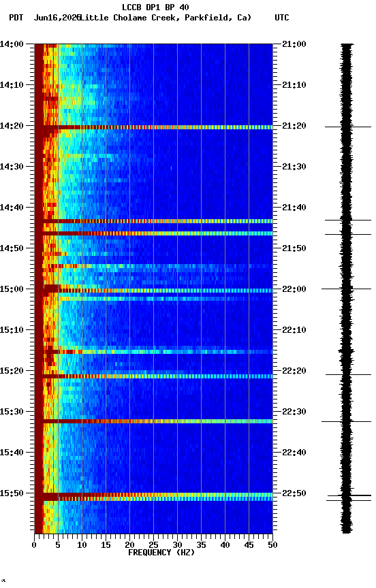Screen dimensions: 376x588
Task: Click the broadband event band near 15:32
Action: (x=153, y=421)
